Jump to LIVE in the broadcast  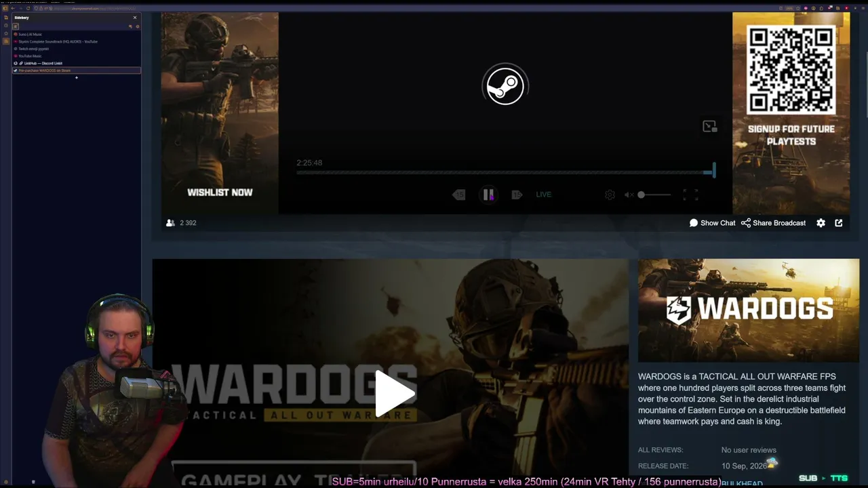coord(544,195)
